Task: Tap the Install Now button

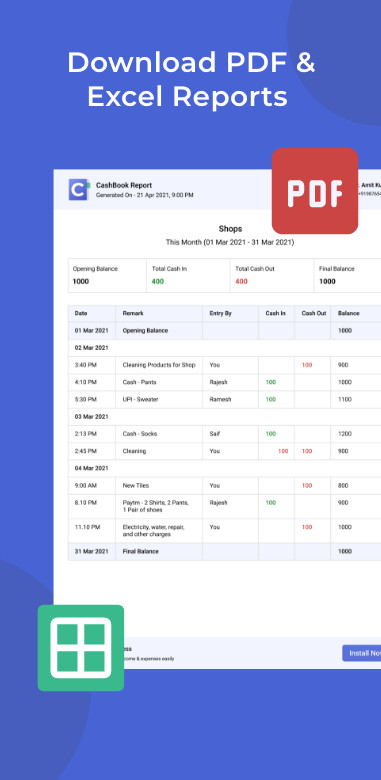Action: 362,653
